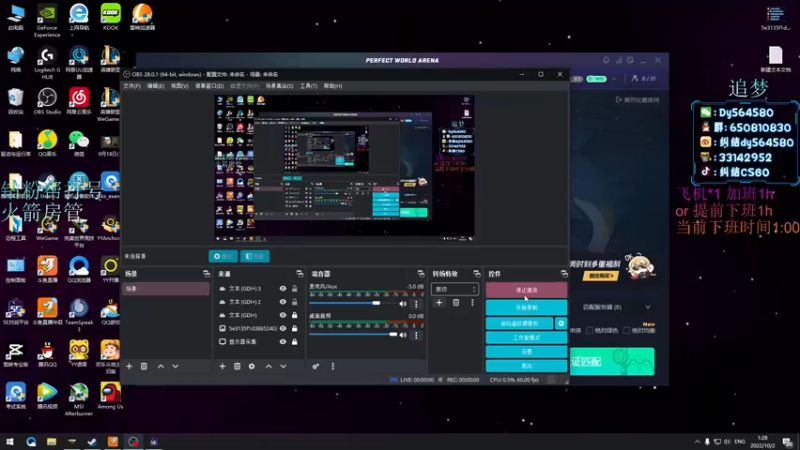Click the desktop audio volume slider
Viewport: 800px width, 450px height.
pyautogui.click(x=353, y=335)
